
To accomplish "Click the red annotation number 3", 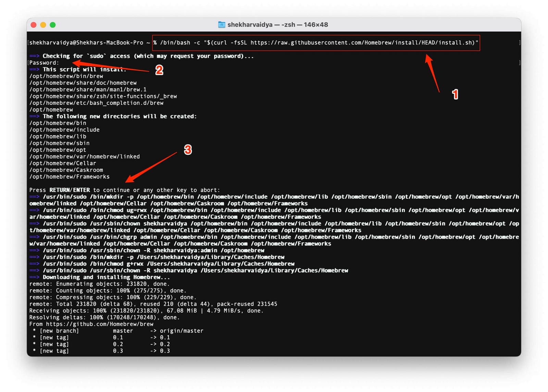I will point(188,150).
